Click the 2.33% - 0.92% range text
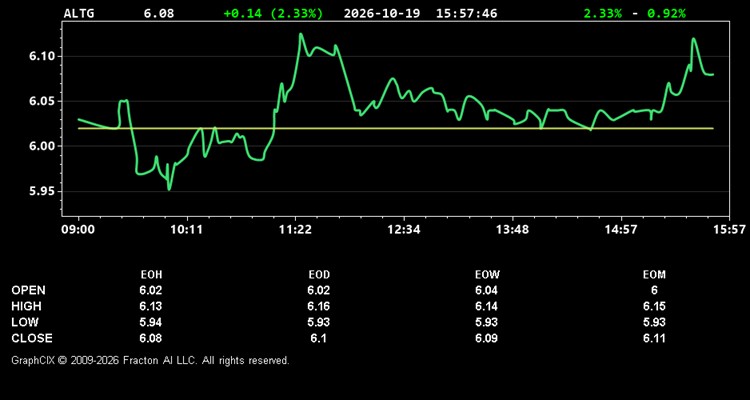 pos(635,13)
